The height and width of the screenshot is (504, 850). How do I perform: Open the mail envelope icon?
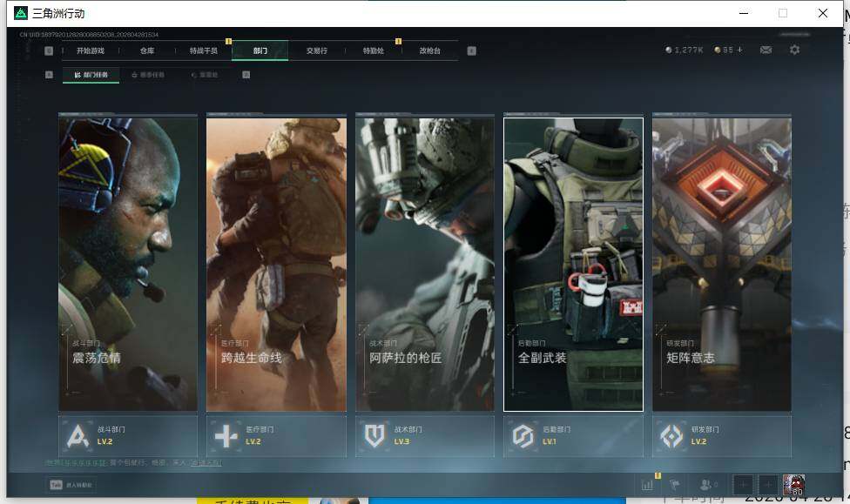766,50
